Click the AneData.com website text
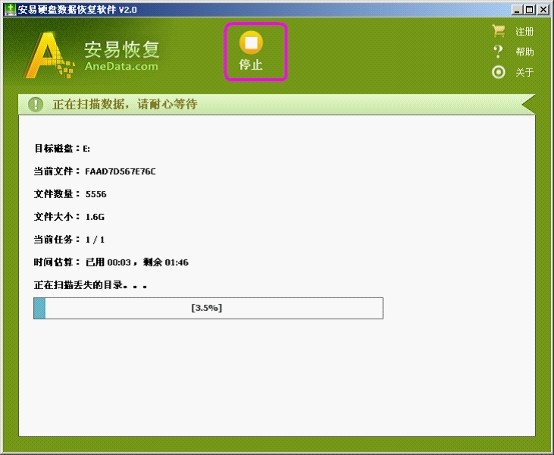Screen dimensions: 554x455 [121, 66]
